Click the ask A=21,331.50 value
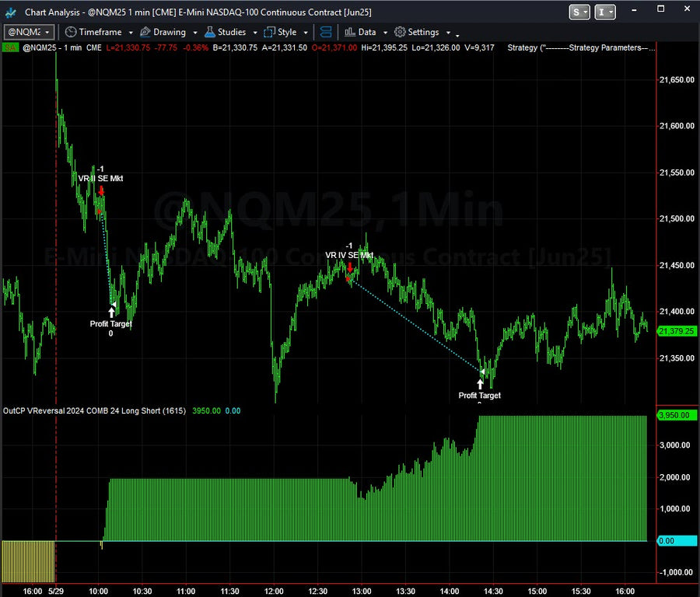 click(x=285, y=47)
